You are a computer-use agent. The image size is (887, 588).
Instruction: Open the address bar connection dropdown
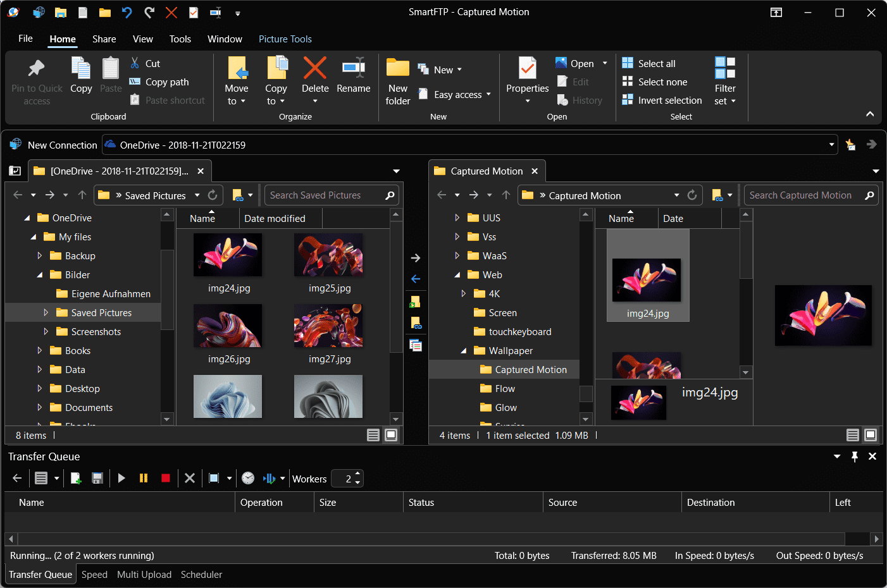[831, 145]
